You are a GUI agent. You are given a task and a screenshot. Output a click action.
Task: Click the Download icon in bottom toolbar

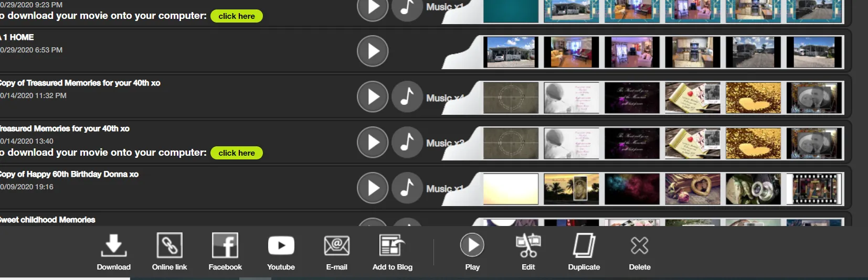(x=113, y=245)
